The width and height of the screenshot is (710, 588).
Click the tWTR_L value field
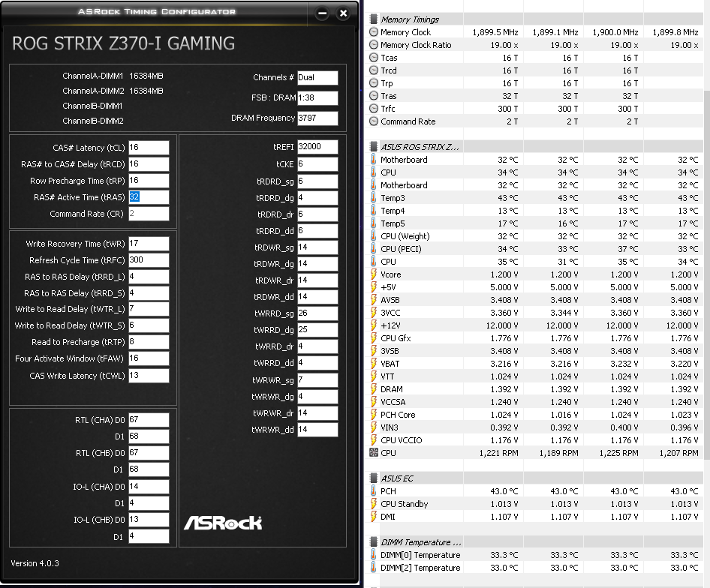pos(149,309)
